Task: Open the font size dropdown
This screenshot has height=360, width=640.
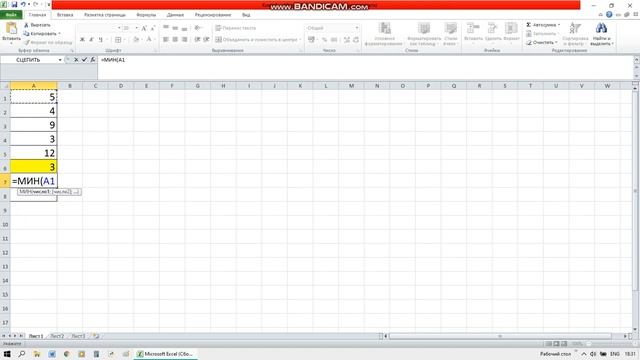Action: [x=136, y=28]
